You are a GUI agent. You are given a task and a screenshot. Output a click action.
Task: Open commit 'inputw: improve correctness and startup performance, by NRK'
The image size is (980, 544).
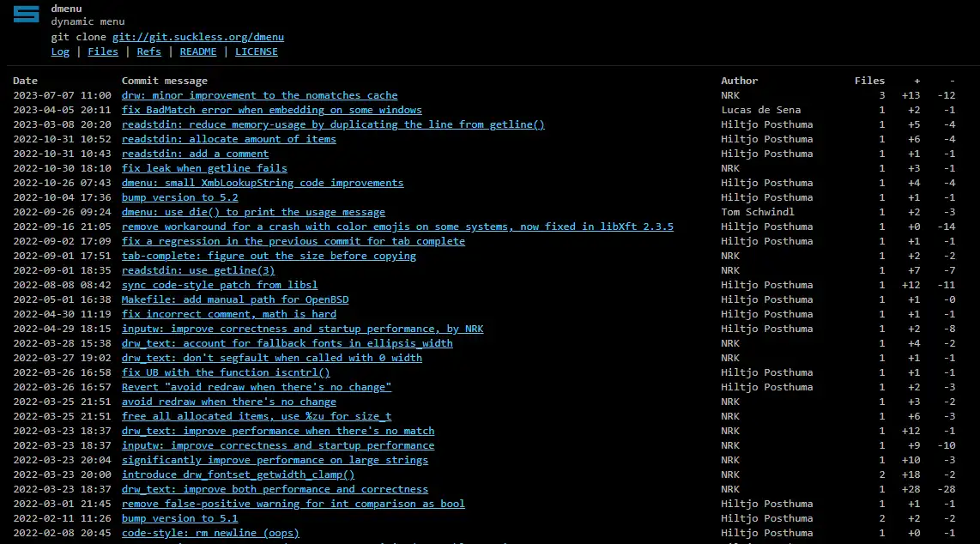coord(303,329)
